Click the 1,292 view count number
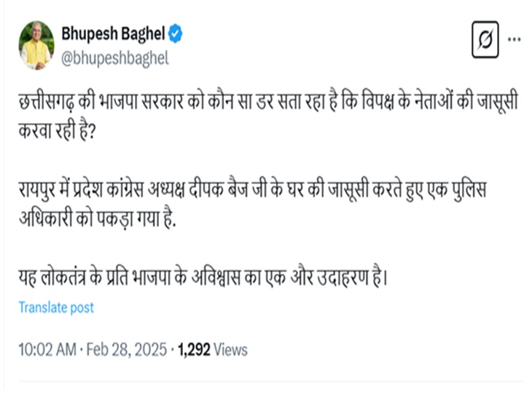The height and width of the screenshot is (399, 532). 195,349
